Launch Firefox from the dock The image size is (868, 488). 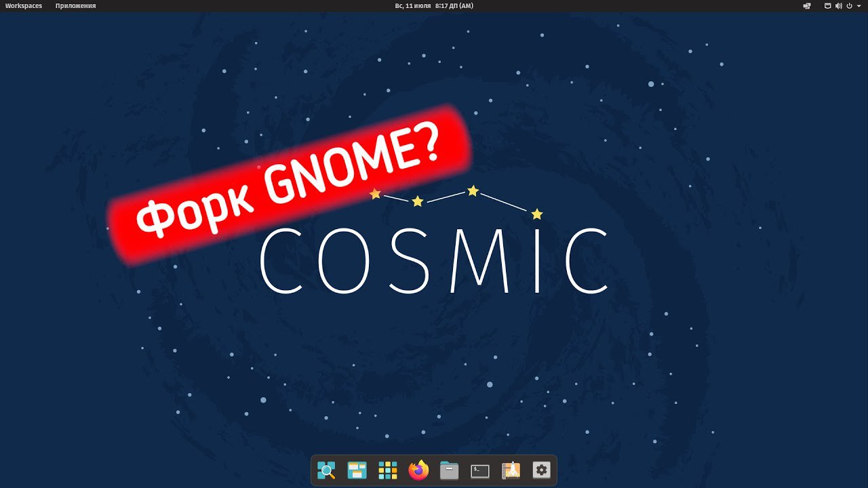tap(419, 470)
